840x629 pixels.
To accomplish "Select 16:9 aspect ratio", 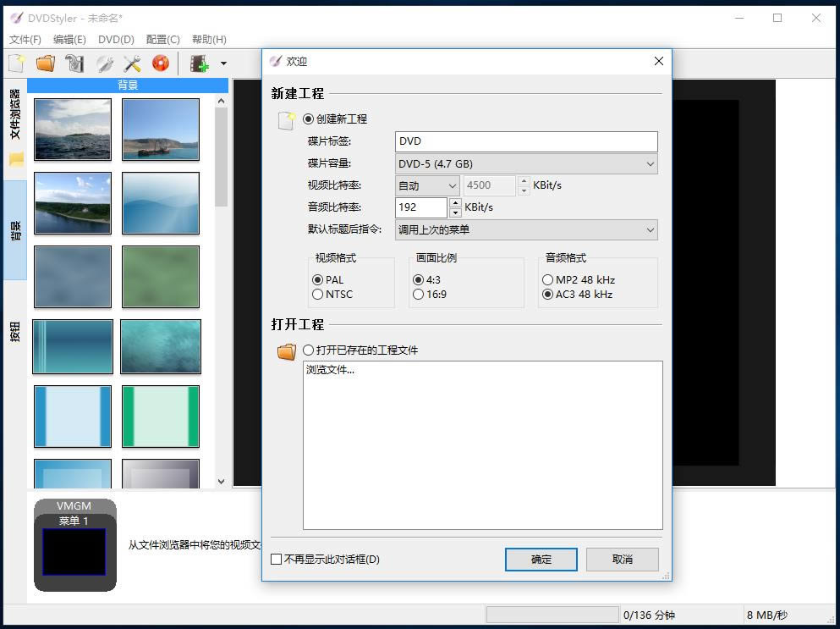I will click(x=419, y=295).
